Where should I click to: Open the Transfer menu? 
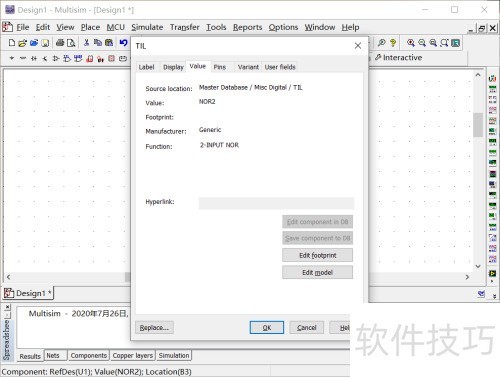tap(185, 27)
